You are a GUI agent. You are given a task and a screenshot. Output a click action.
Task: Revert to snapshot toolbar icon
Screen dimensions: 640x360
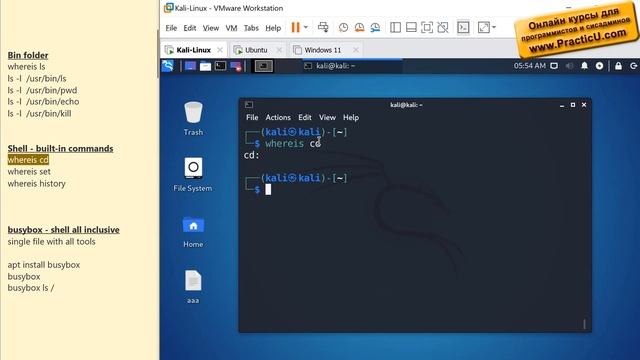pyautogui.click(x=359, y=27)
